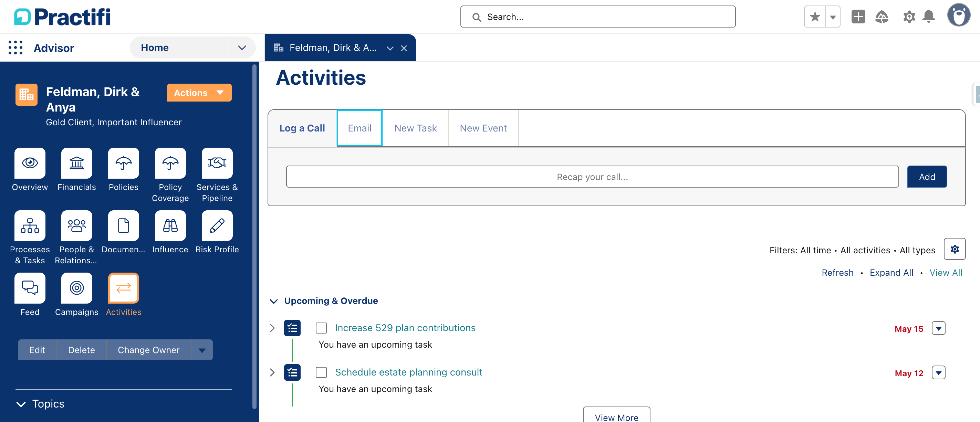Click the View All link
Viewport: 980px width, 422px height.
pos(946,273)
